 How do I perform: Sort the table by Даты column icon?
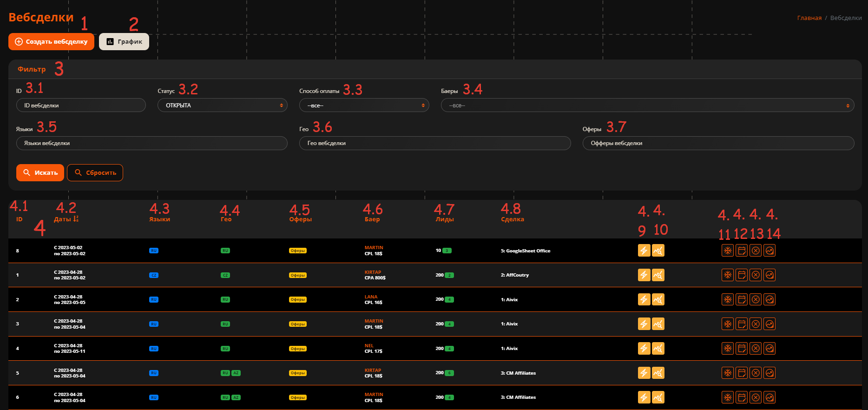point(76,219)
